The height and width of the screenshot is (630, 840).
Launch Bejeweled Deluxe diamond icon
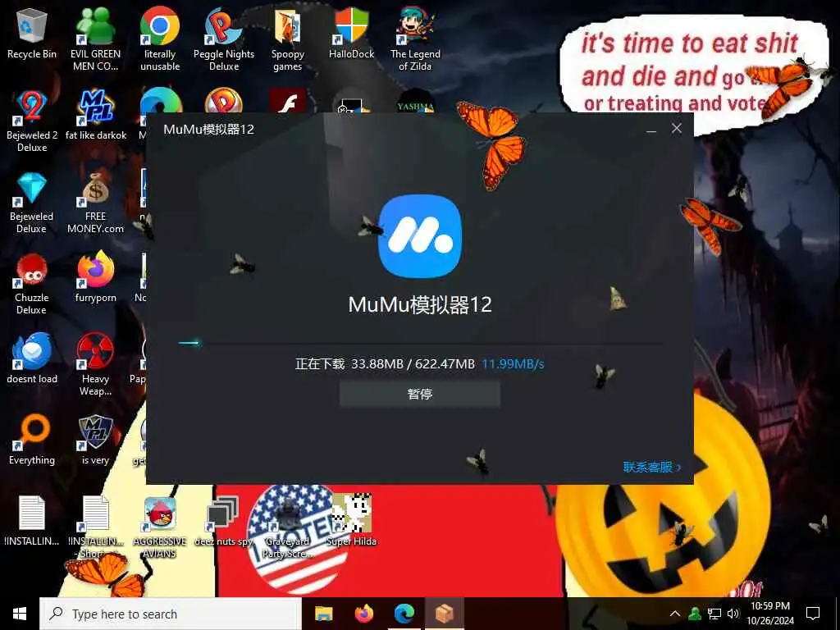[32, 202]
